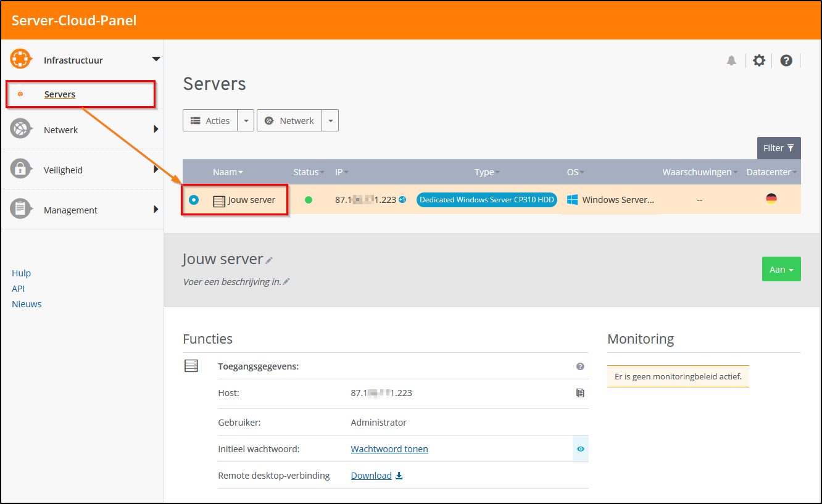
Task: Download the remote desktop connection file
Action: [376, 476]
